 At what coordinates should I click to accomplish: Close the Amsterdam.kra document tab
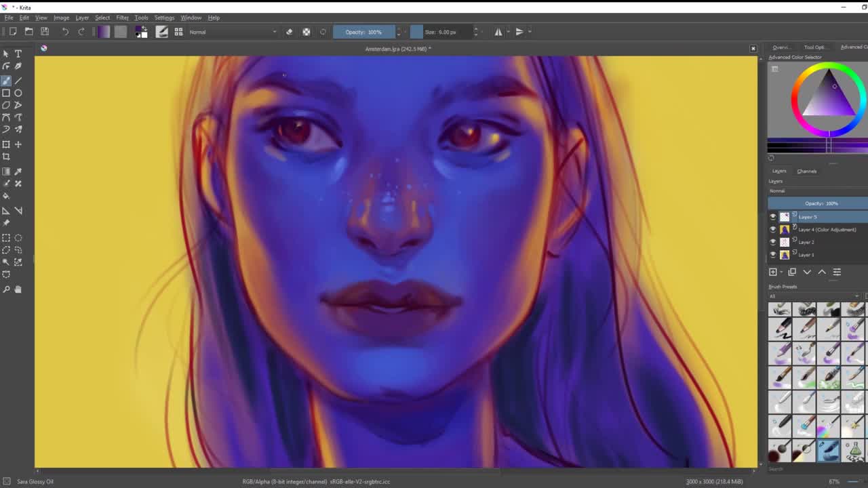pos(753,49)
